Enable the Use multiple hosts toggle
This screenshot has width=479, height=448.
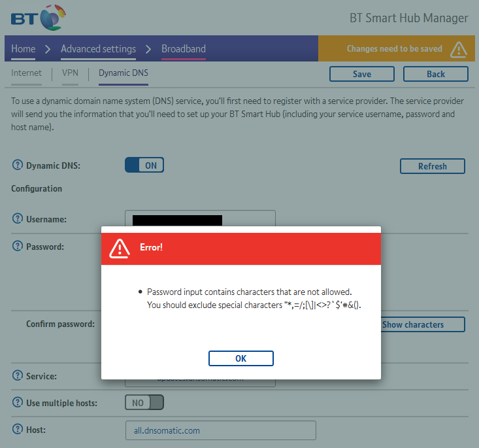[144, 403]
